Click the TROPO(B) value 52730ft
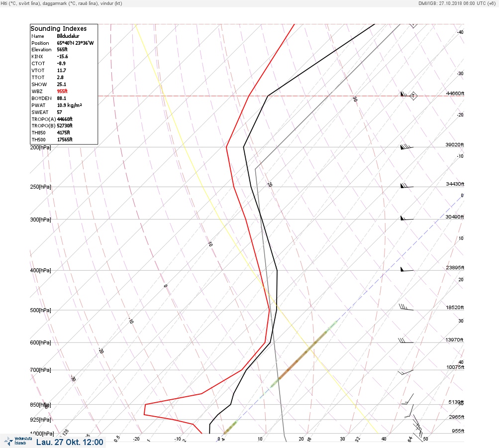 [x=65, y=126]
